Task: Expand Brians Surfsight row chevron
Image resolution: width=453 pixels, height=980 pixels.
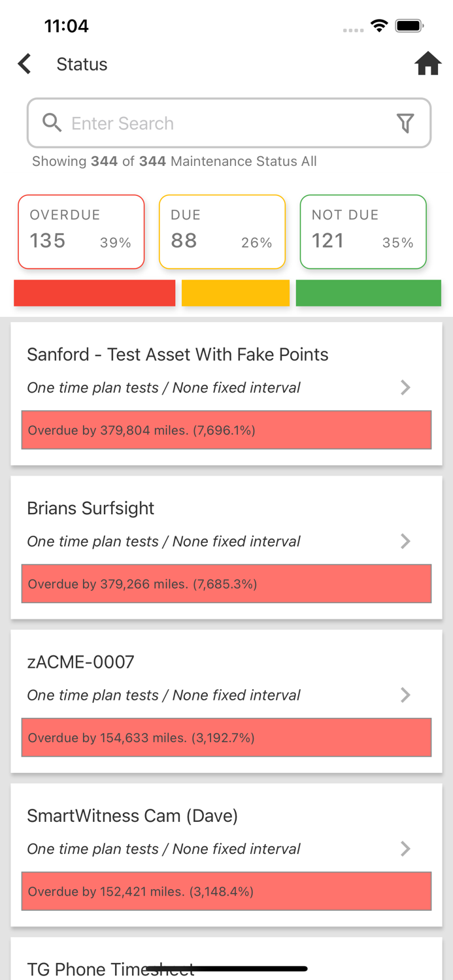Action: tap(405, 541)
